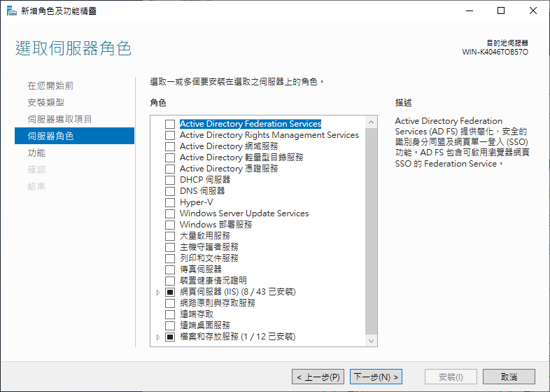550x392 pixels.
Task: Click the wizard icon in the title bar
Action: (12, 11)
